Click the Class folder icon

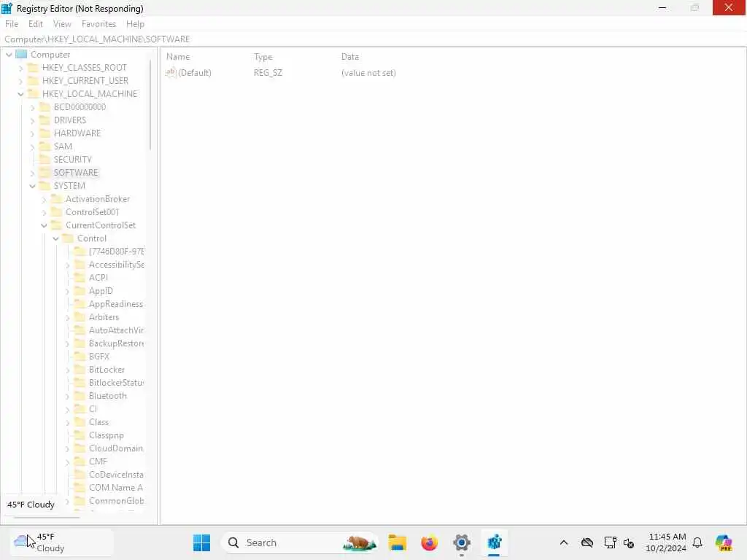(80, 422)
